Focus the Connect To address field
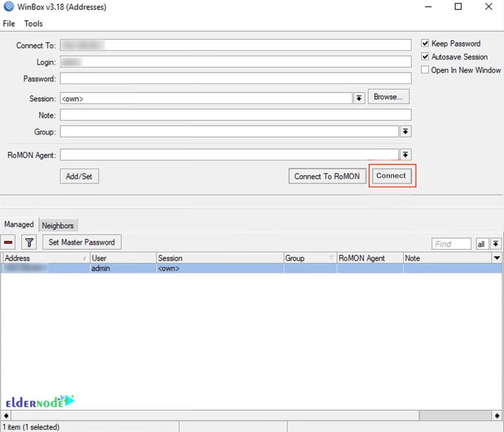 pyautogui.click(x=236, y=45)
